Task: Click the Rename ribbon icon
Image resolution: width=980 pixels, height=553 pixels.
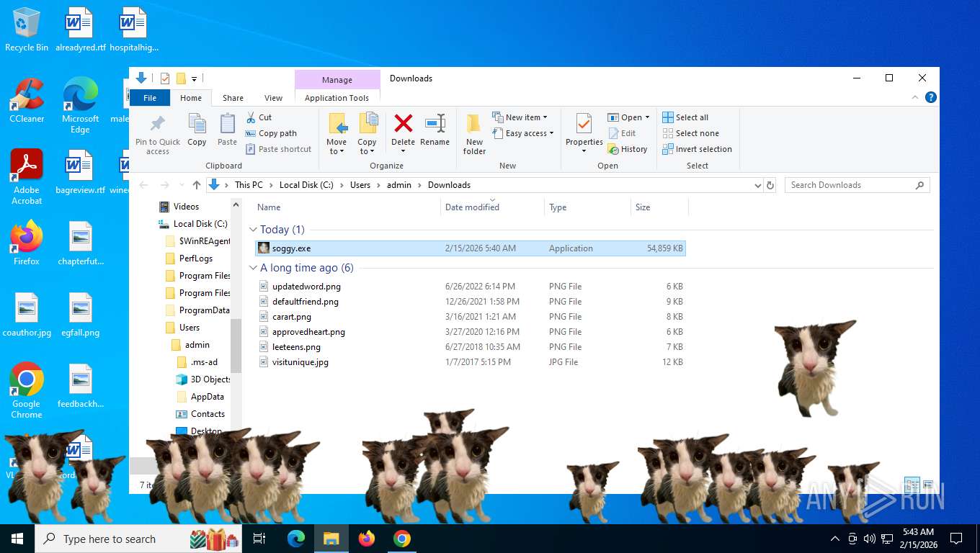Action: [x=435, y=130]
